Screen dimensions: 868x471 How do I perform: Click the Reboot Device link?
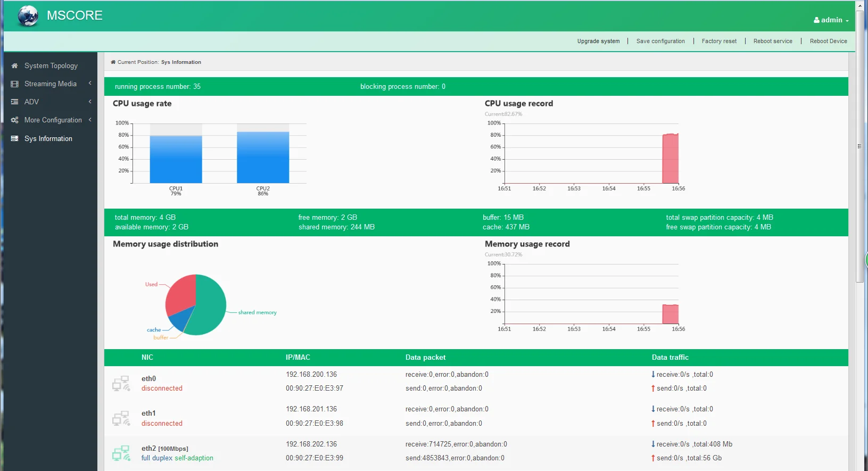click(x=828, y=41)
